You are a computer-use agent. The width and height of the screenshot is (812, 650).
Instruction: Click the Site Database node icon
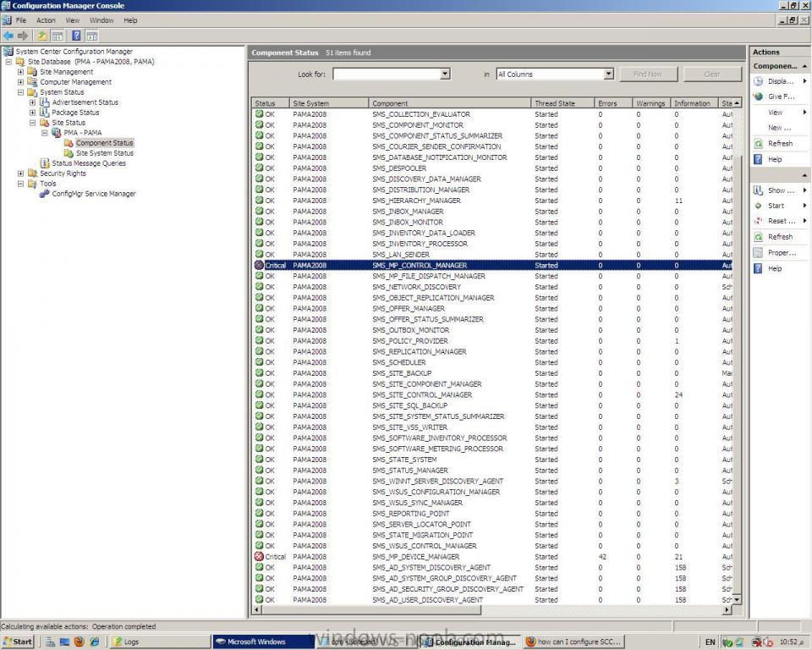20,62
